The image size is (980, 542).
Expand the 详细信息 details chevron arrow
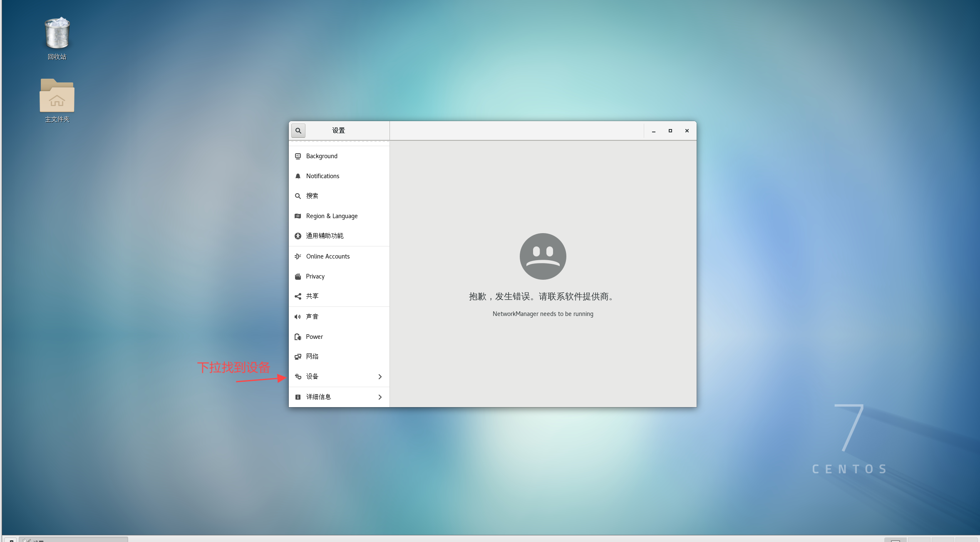380,397
